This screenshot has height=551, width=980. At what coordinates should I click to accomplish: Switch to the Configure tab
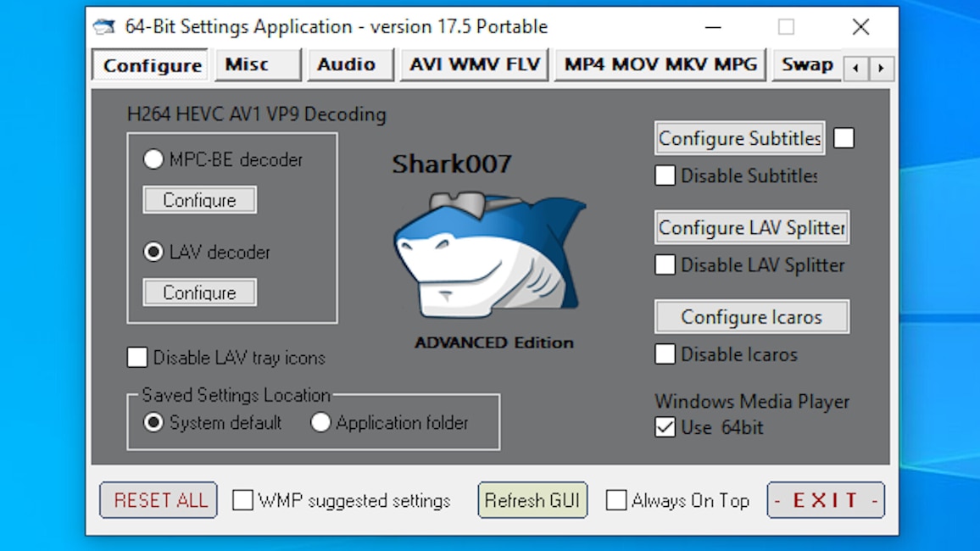coord(151,65)
